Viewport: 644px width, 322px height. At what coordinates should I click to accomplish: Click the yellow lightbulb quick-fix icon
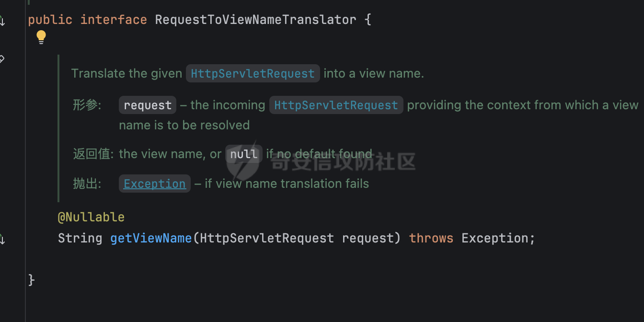(x=41, y=37)
